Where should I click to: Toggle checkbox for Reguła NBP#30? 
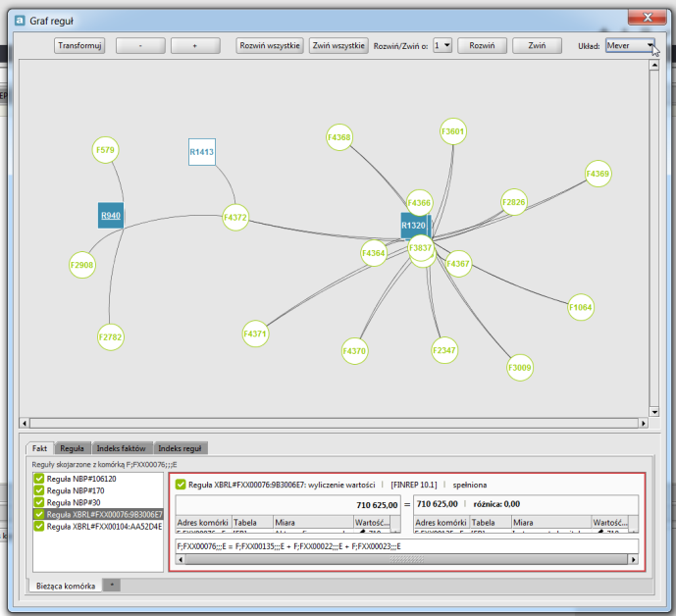pyautogui.click(x=39, y=502)
